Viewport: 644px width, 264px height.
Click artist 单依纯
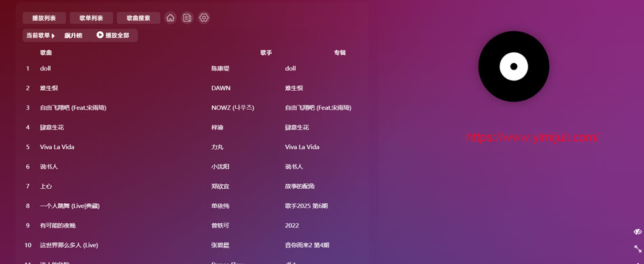[x=220, y=206]
